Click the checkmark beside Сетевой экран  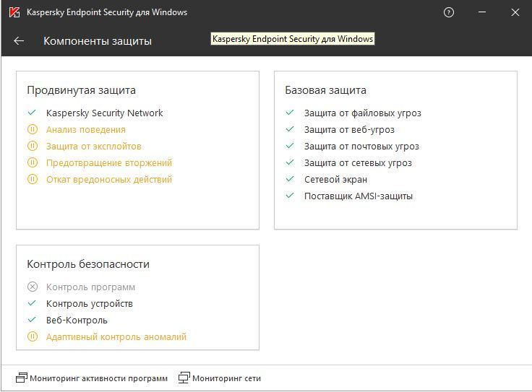pos(290,179)
